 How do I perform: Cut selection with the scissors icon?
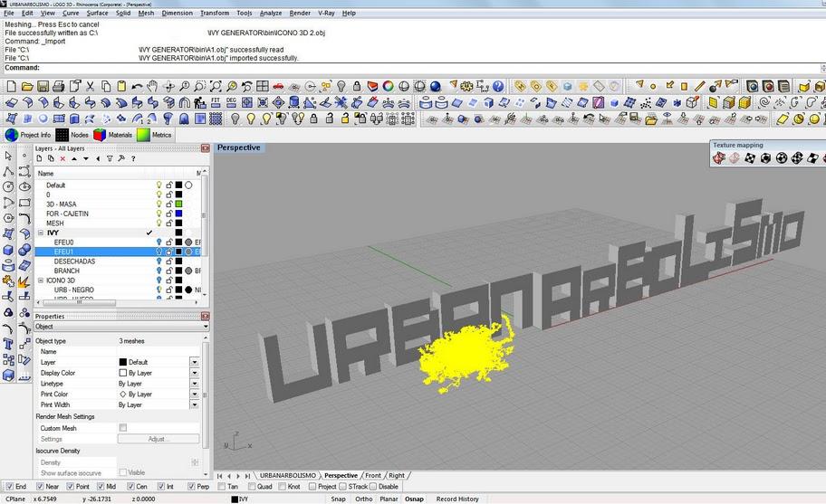point(90,86)
